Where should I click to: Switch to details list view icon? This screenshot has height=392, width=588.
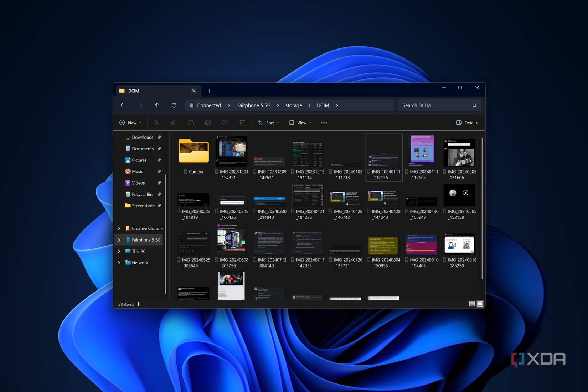472,304
